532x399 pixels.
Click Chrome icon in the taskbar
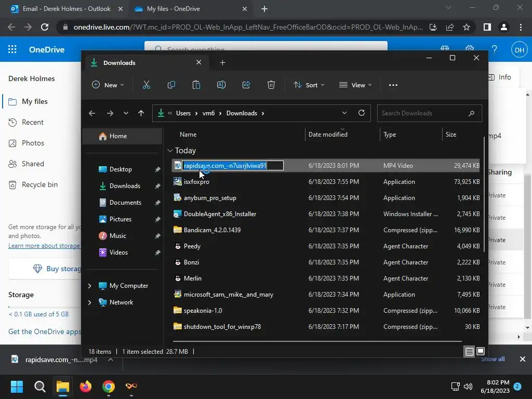(109, 387)
